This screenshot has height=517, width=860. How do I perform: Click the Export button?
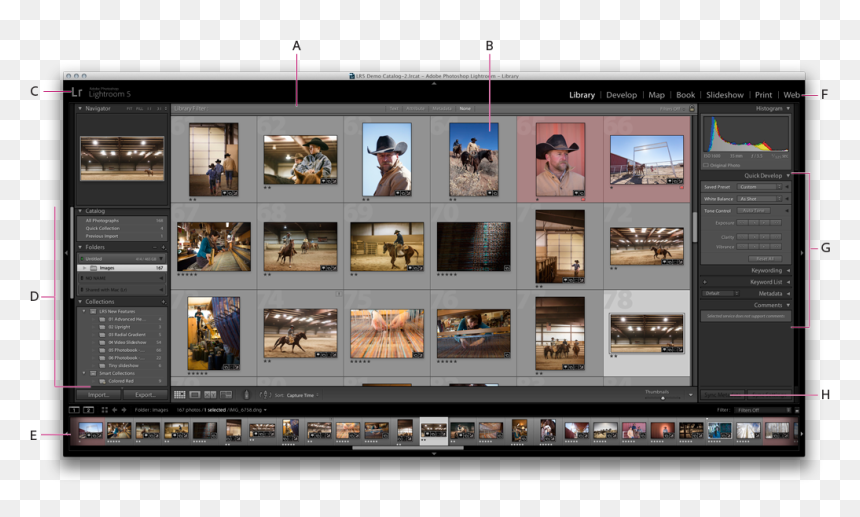[145, 395]
